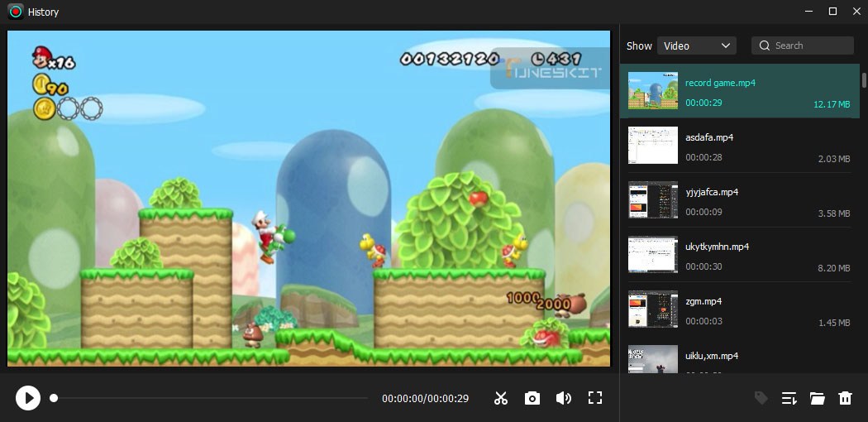Click the yjyjafca.mp4 file name
The width and height of the screenshot is (868, 422).
[712, 192]
